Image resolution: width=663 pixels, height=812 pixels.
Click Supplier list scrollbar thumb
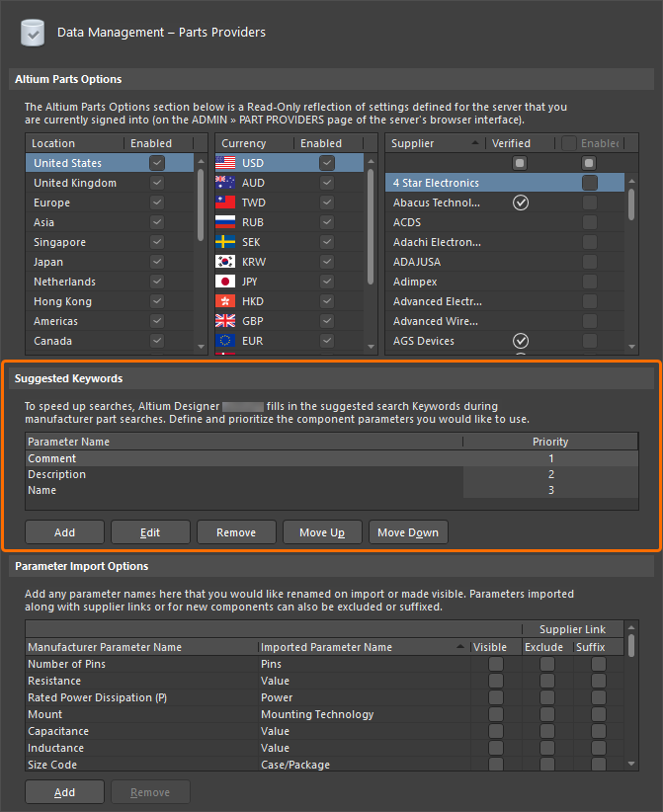click(631, 204)
